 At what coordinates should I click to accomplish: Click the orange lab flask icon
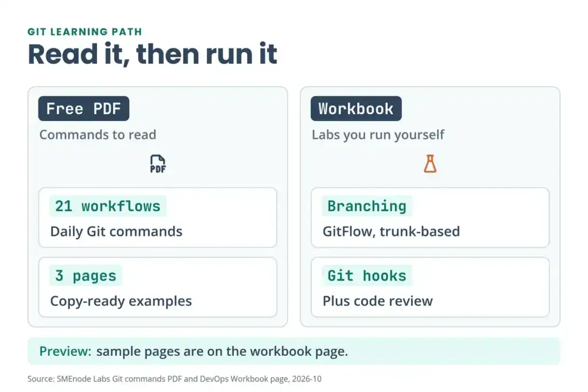tap(430, 164)
